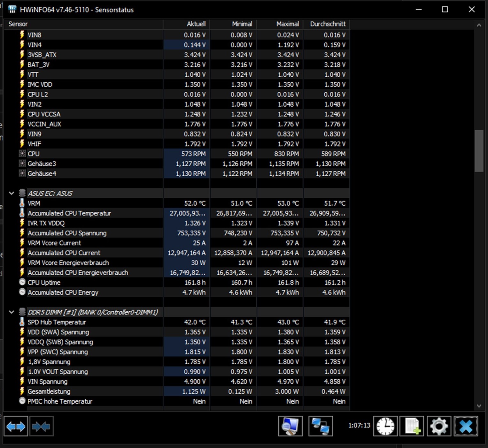Click the VRM thermometer icon

tap(22, 203)
